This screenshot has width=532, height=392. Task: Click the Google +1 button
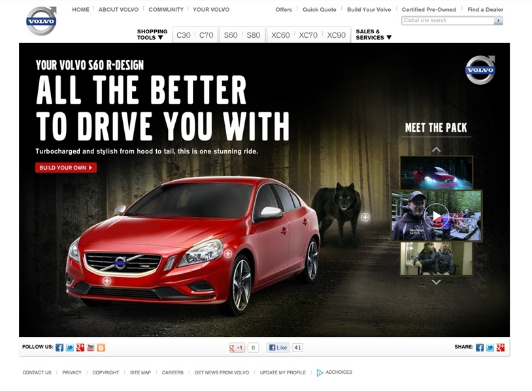237,348
